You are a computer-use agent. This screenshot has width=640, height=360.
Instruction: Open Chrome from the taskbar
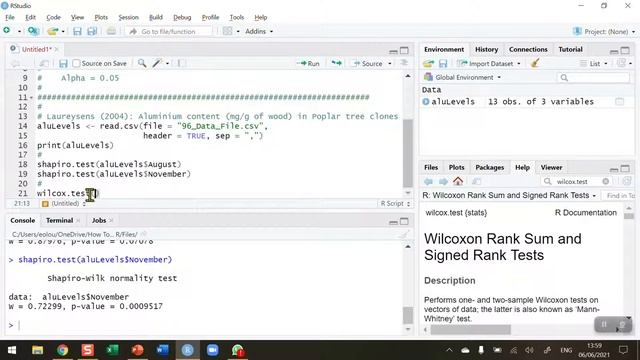pyautogui.click(x=62, y=350)
